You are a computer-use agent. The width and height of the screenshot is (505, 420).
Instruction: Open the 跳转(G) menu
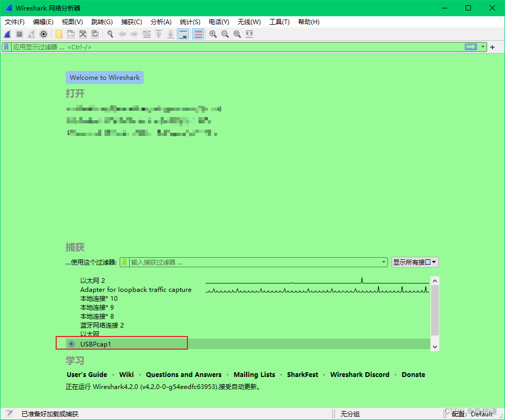click(102, 22)
